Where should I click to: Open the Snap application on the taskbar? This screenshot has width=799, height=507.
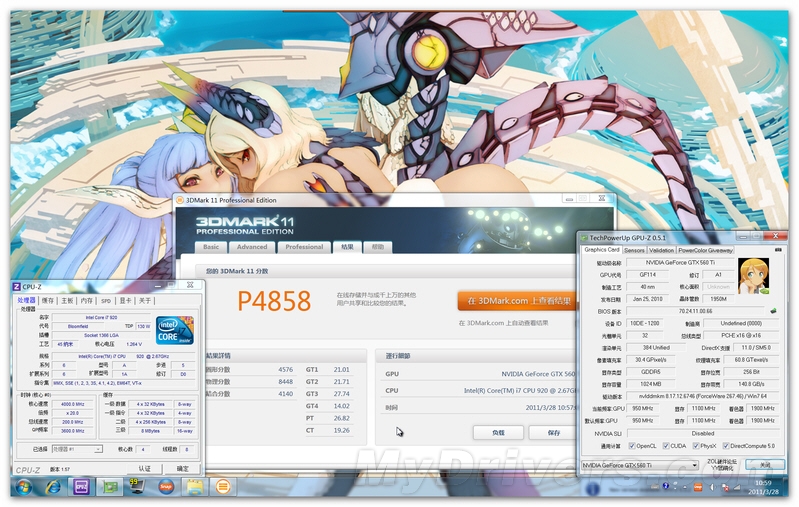click(166, 487)
